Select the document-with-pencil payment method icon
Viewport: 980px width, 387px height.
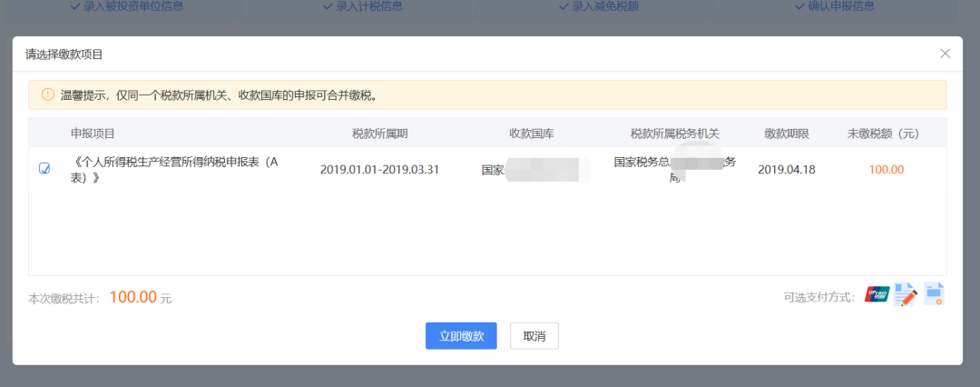point(905,294)
